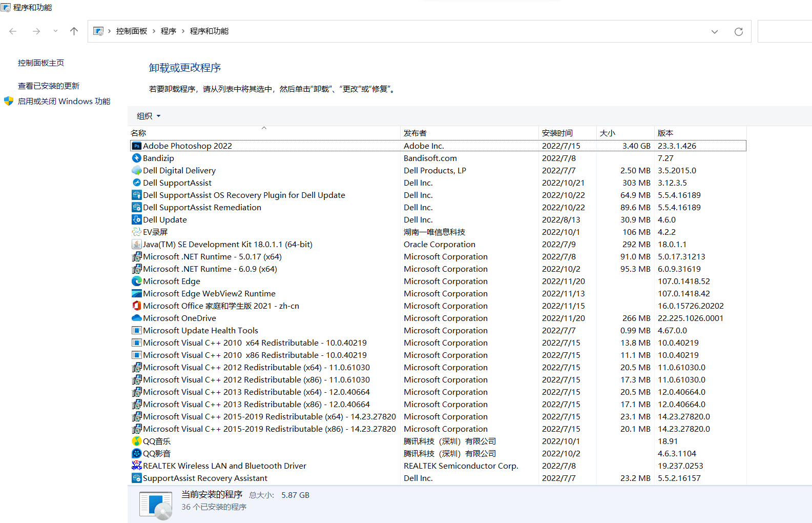The height and width of the screenshot is (523, 812).
Task: Click the QQ影音 icon
Action: 137,454
